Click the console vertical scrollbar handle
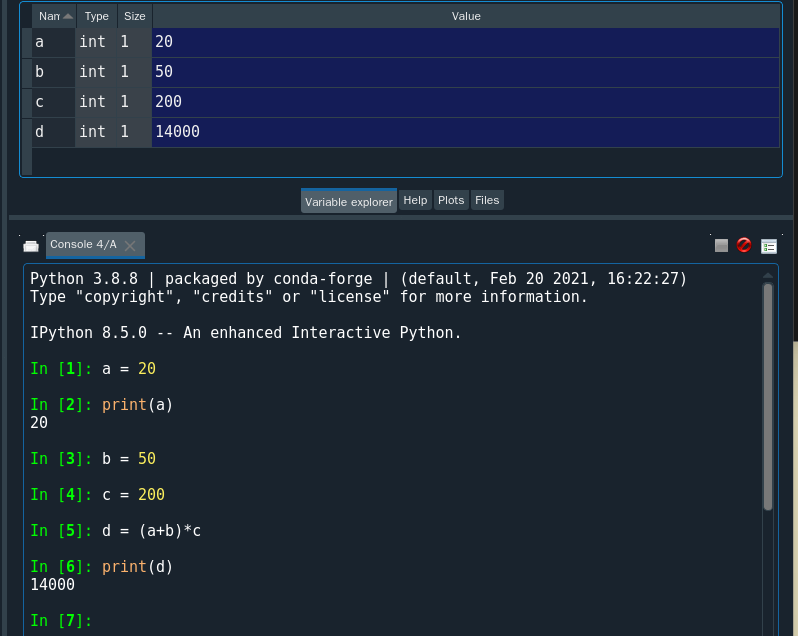Viewport: 798px width, 636px height. tap(768, 397)
